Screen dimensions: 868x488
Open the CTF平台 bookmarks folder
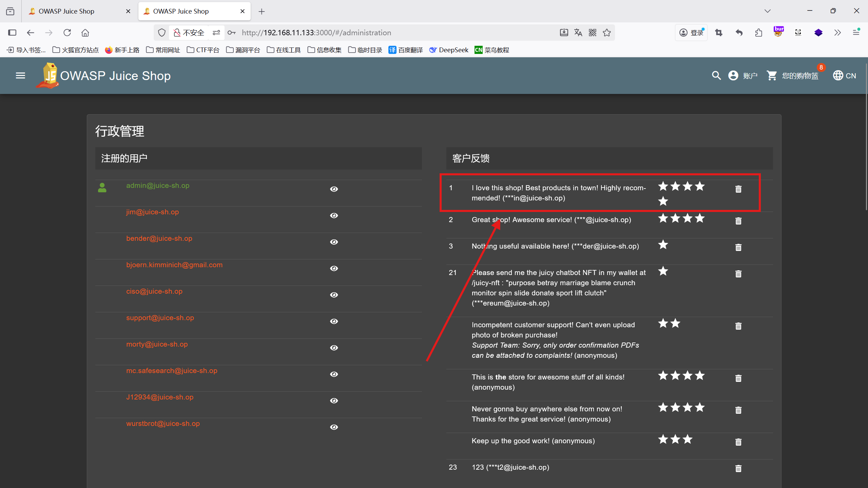(203, 50)
